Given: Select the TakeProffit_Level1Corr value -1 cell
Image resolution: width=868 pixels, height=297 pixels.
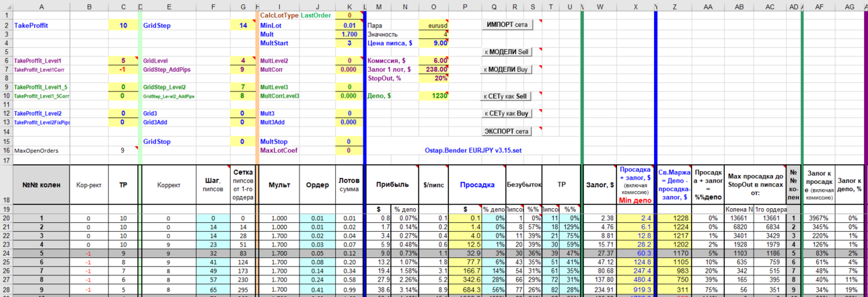Looking at the screenshot, I should point(122,69).
